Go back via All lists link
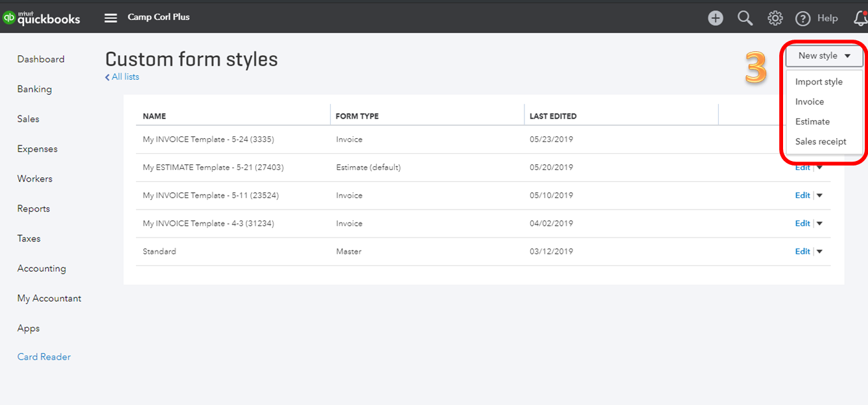 [x=123, y=77]
